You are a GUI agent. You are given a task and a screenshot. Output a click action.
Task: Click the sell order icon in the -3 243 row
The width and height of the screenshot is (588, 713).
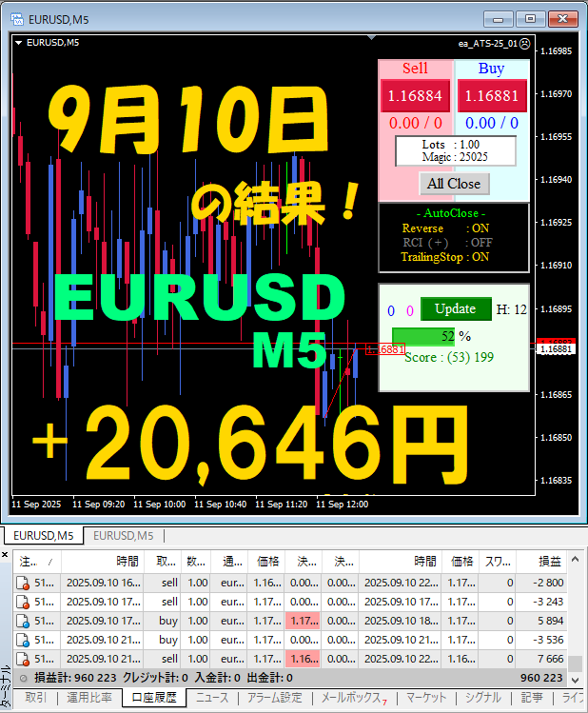(23, 602)
